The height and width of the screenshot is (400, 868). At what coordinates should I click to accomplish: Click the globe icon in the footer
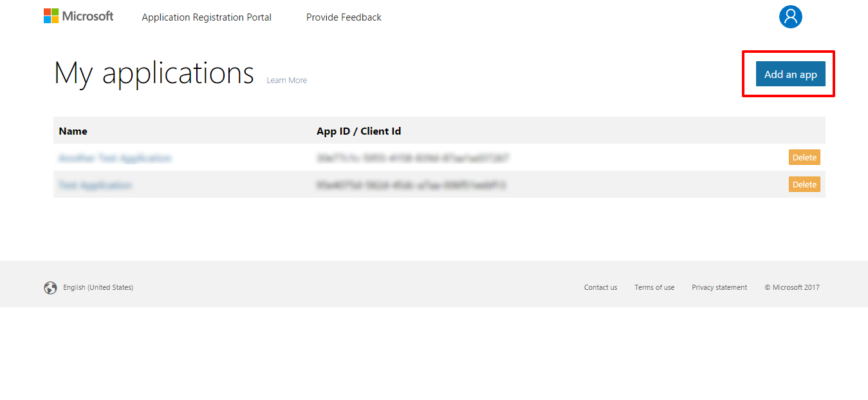pos(50,288)
